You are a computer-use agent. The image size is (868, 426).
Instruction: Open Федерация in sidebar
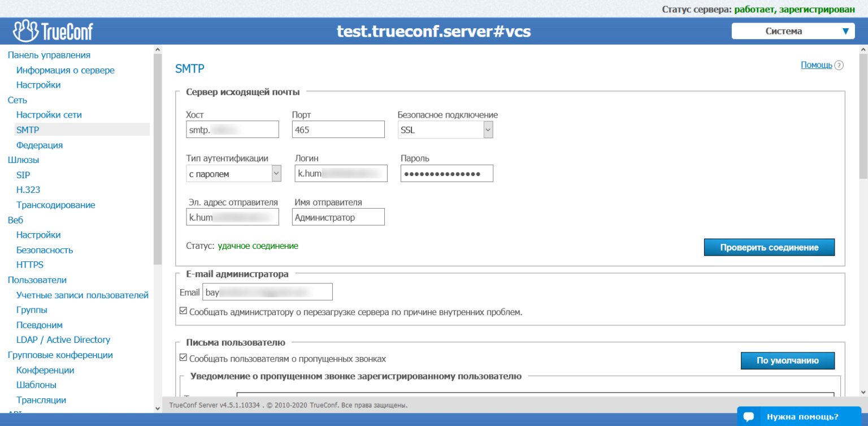40,145
